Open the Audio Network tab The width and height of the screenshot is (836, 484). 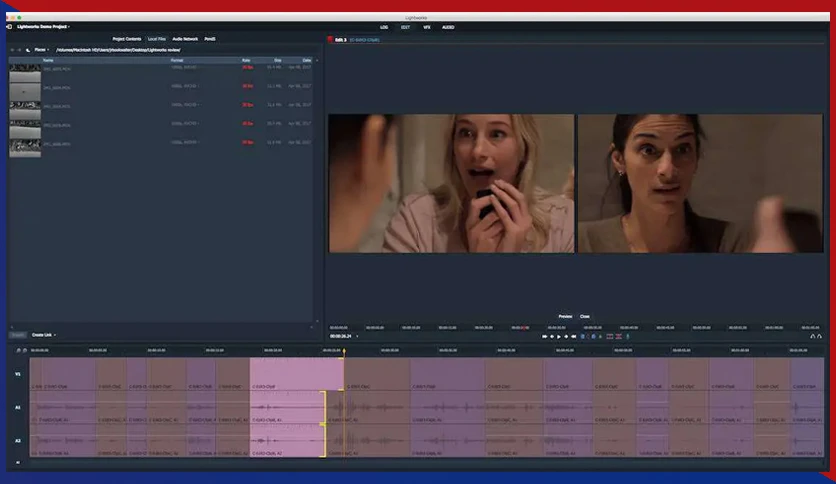[x=185, y=39]
